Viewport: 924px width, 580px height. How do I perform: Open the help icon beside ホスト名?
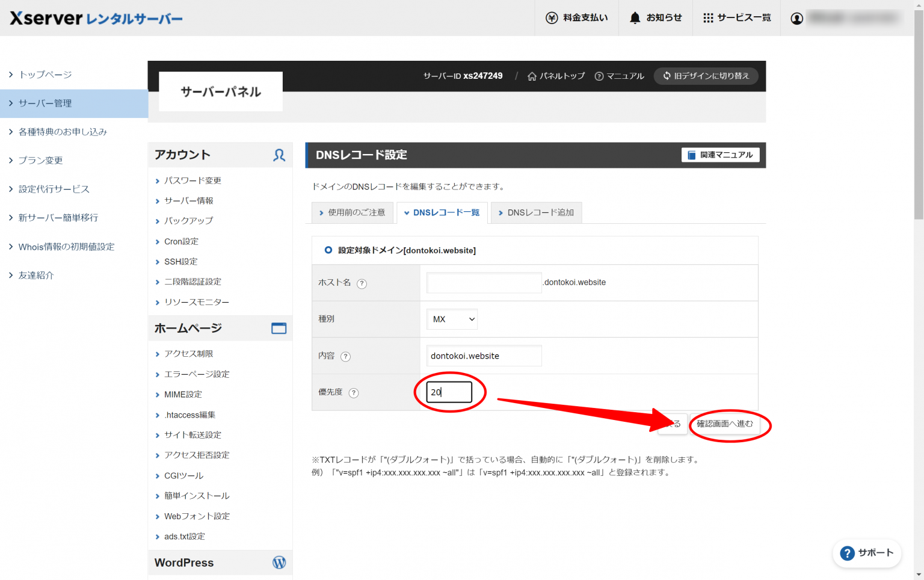(x=362, y=283)
